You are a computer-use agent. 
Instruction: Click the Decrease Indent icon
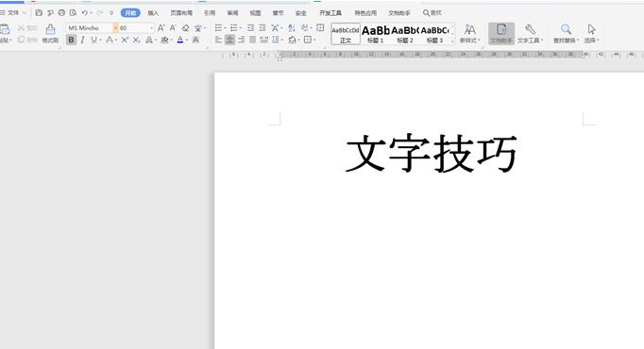pyautogui.click(x=250, y=28)
